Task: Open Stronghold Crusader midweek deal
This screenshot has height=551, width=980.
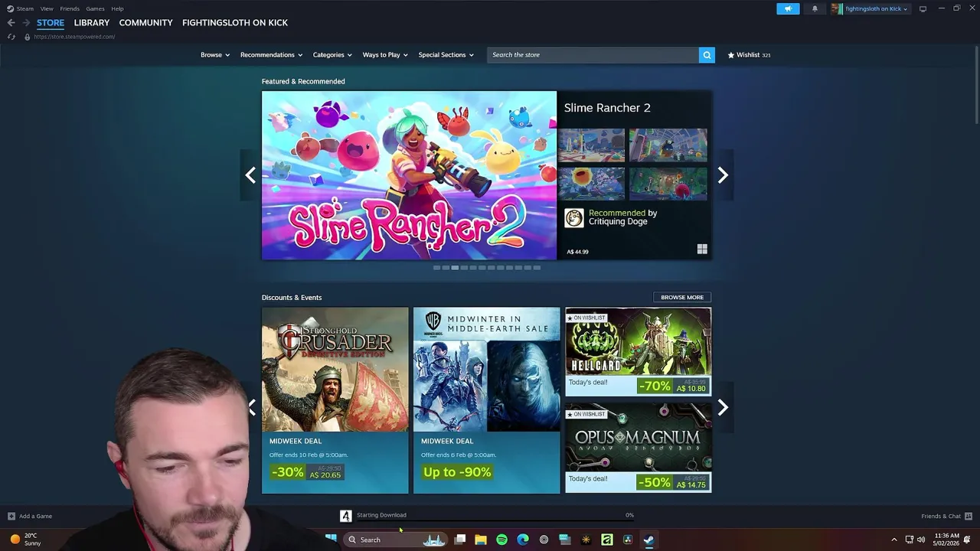Action: pos(335,400)
